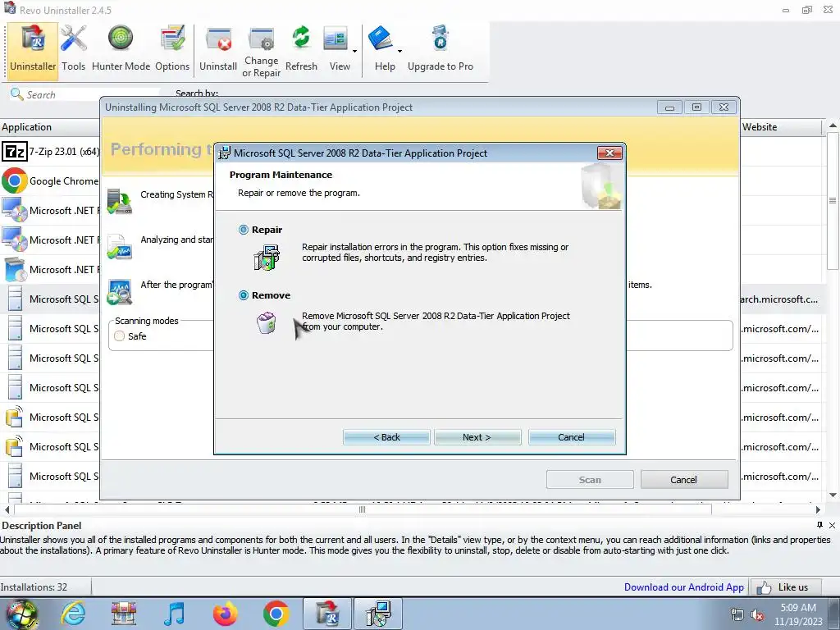Click the network tray icon
Viewport: 840px width, 630px height.
737,614
